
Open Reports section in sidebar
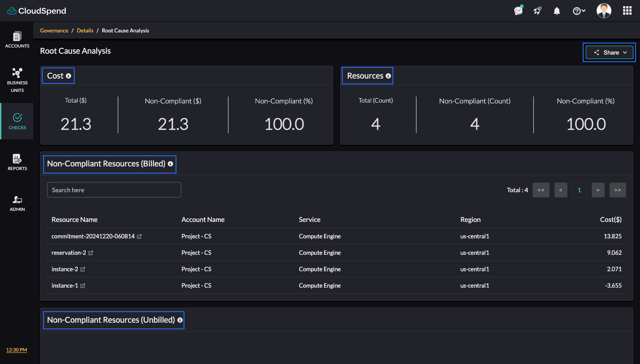coord(17,162)
